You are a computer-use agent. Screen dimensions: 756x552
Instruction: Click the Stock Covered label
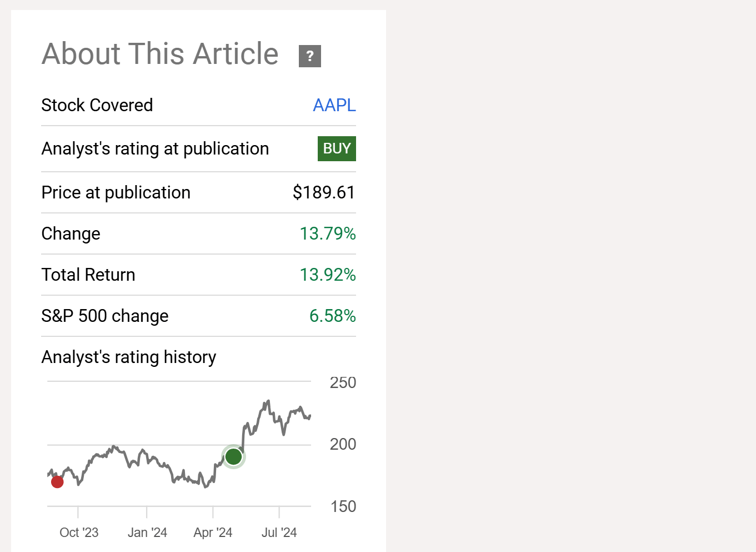97,105
